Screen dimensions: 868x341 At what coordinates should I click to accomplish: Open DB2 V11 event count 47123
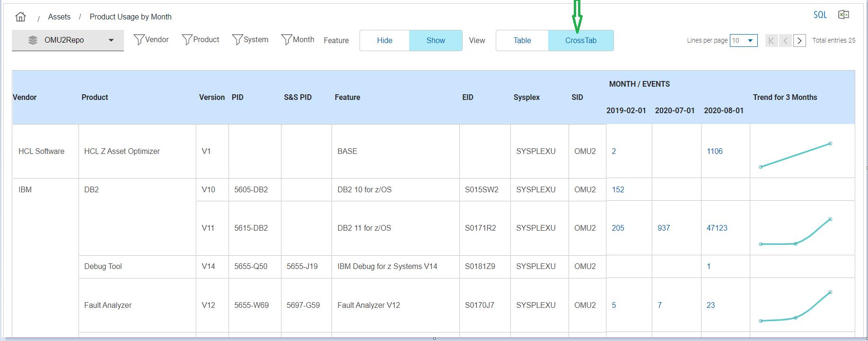[x=717, y=228]
